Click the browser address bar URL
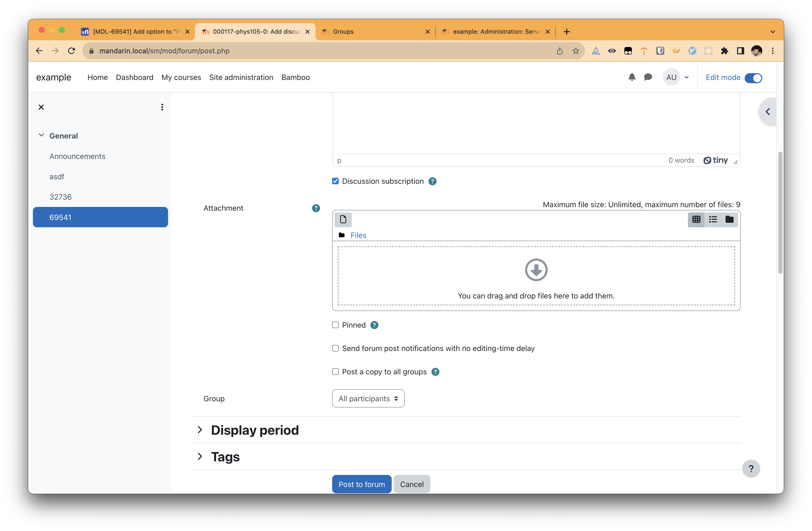Image resolution: width=812 pixels, height=531 pixels. coord(164,51)
